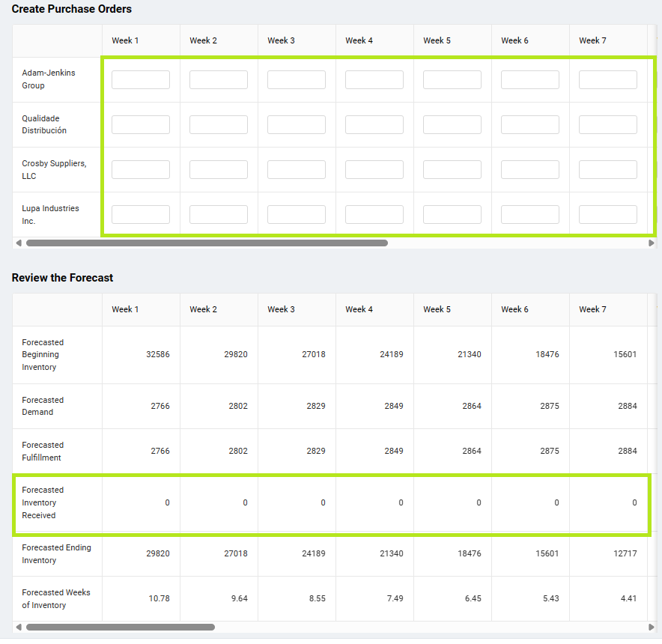The width and height of the screenshot is (662, 644).
Task: Select Qualidade Distribución Week 3 input box
Action: tap(297, 125)
